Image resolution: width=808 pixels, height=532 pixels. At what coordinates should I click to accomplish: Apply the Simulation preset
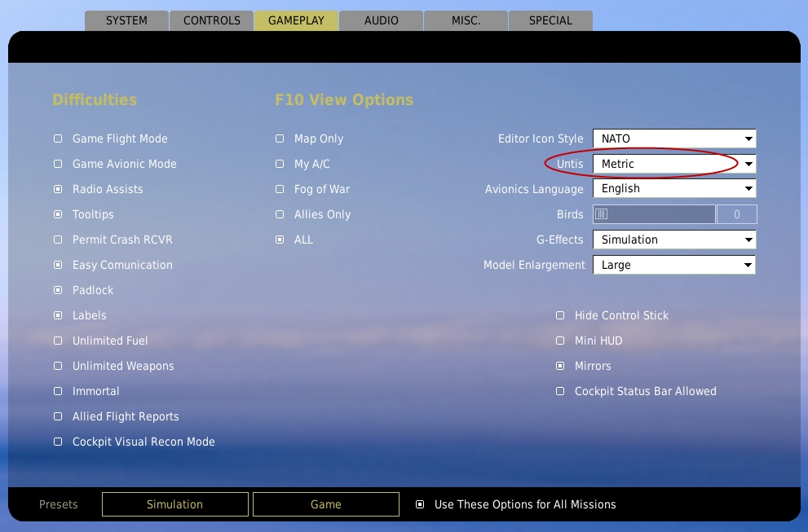(x=175, y=504)
